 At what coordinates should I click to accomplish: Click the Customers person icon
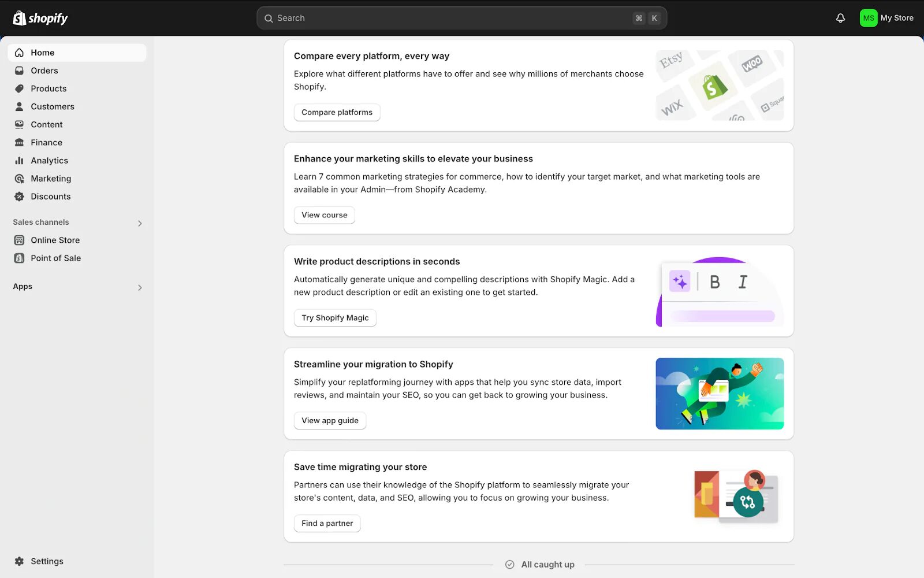coord(19,106)
